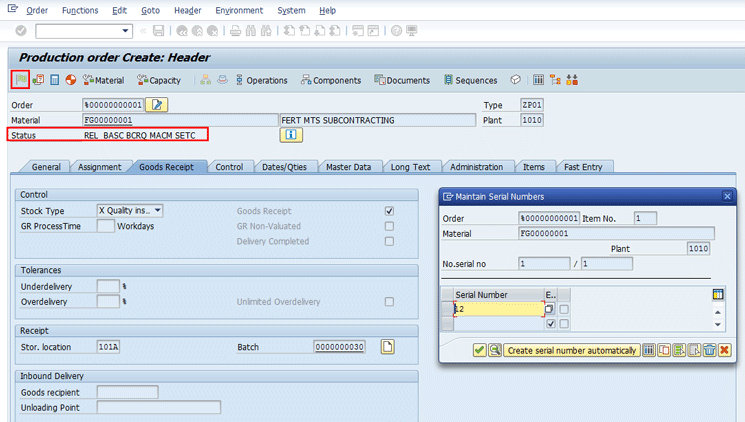
Task: Open the Stock Type dropdown
Action: pyautogui.click(x=157, y=211)
